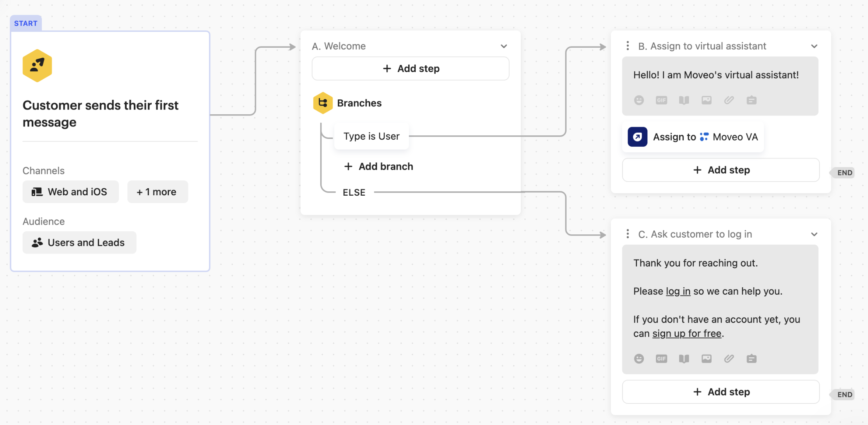Image resolution: width=868 pixels, height=425 pixels.
Task: Show the +1 more channels
Action: coord(158,191)
